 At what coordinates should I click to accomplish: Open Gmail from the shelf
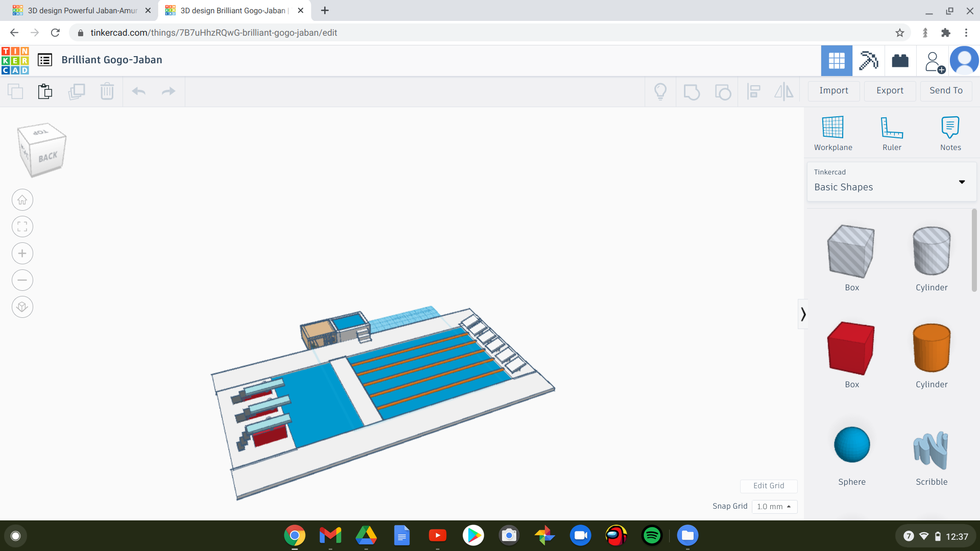coord(330,535)
